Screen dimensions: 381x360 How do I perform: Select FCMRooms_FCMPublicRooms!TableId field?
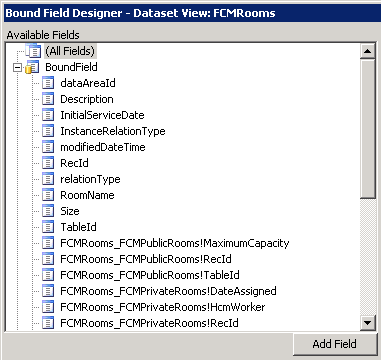pyautogui.click(x=150, y=275)
